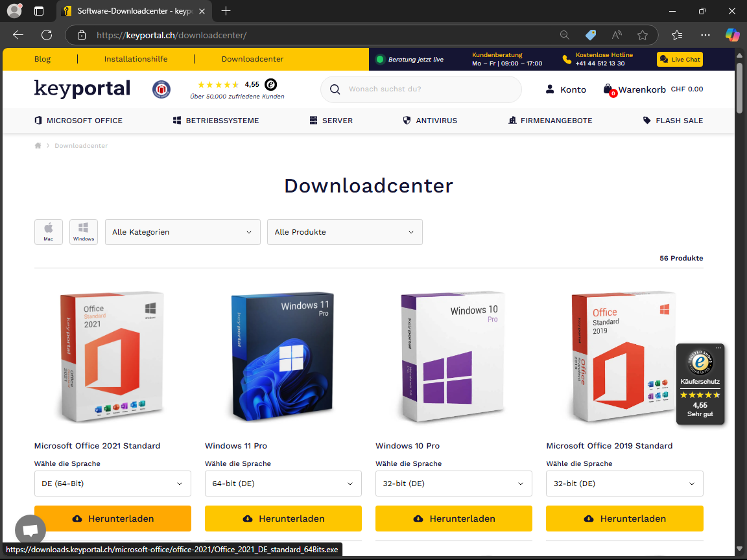Expand the Alle Kategorien dropdown
The image size is (747, 560).
(x=182, y=232)
